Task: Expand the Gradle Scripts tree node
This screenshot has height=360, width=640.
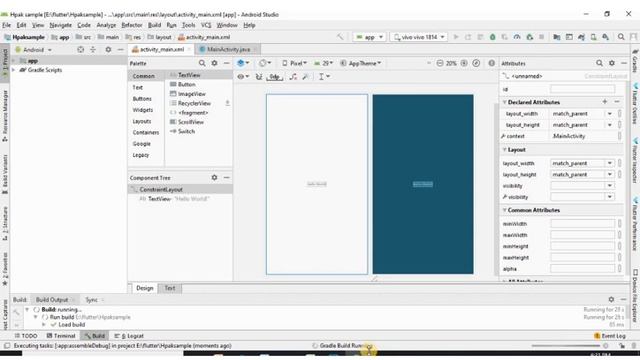Action: 14,70
